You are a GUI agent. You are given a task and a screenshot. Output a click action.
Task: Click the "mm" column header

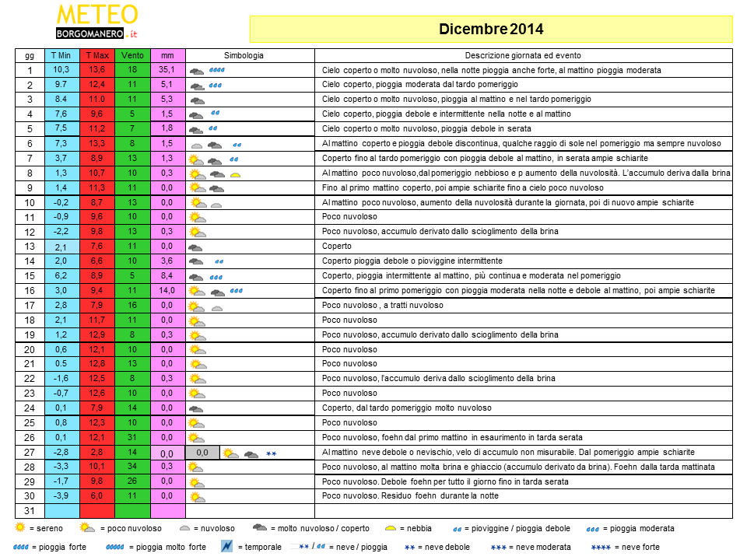[x=168, y=55]
